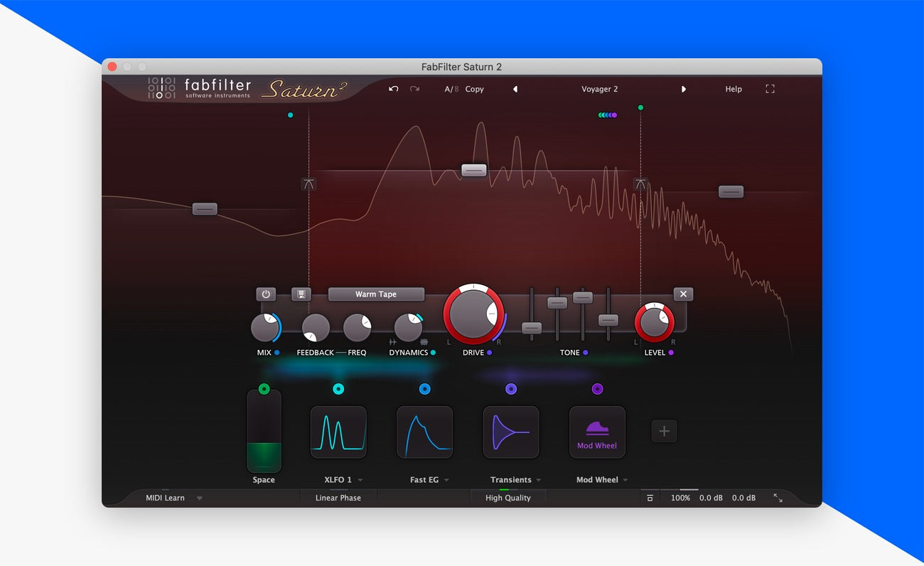
Task: Click the redo arrow icon
Action: (x=414, y=89)
